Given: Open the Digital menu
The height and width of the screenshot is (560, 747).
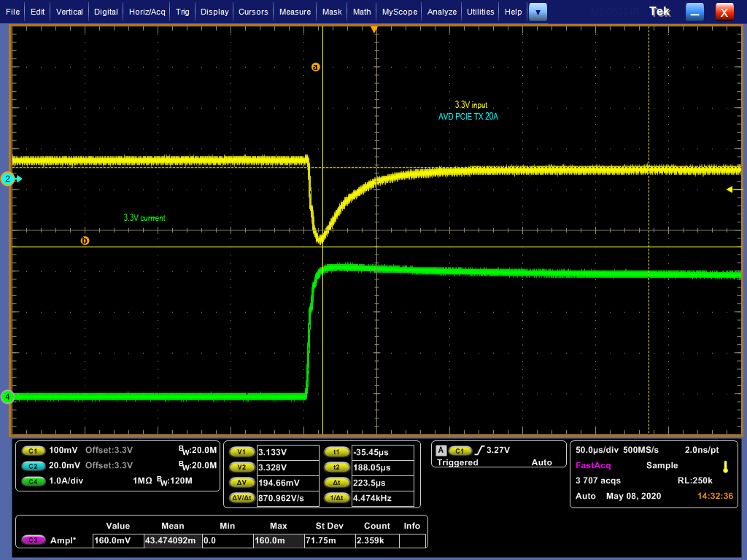Looking at the screenshot, I should tap(106, 12).
